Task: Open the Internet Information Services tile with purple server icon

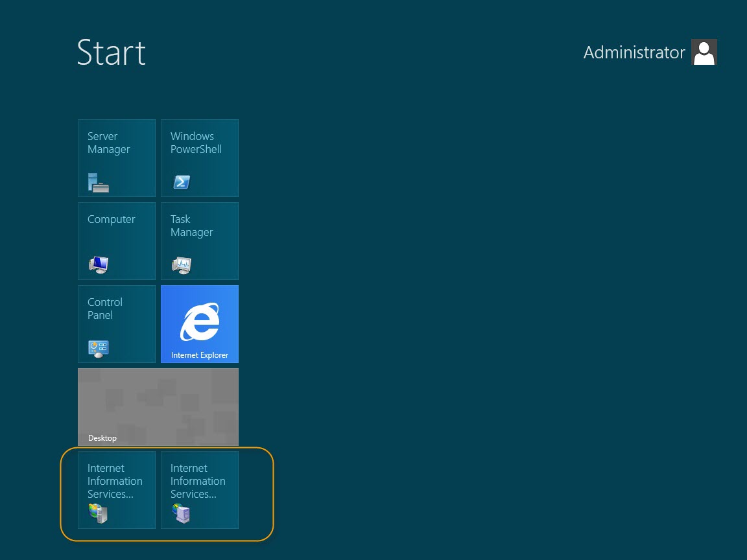Action: 200,489
